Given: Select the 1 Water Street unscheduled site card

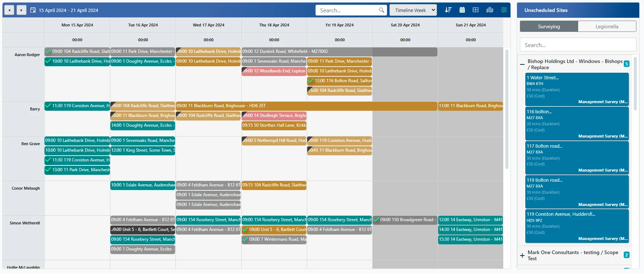Looking at the screenshot, I should (x=577, y=89).
